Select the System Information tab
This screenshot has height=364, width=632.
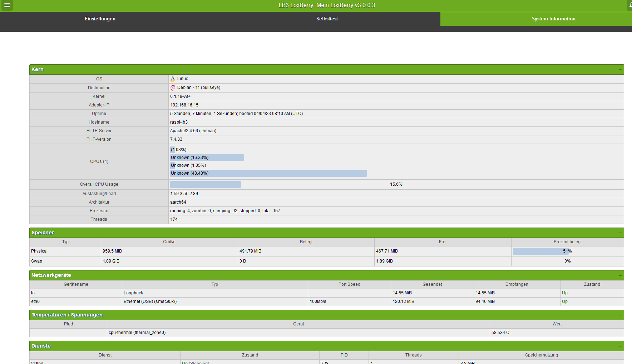(553, 19)
